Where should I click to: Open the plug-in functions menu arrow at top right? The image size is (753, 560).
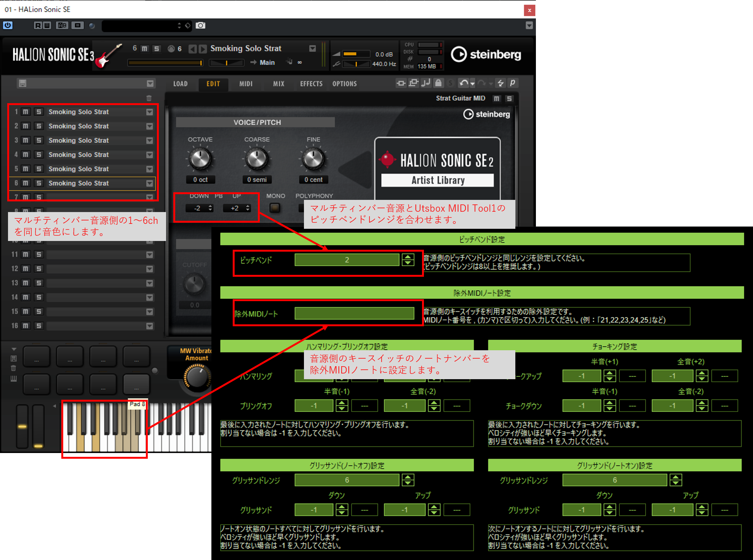point(529,26)
